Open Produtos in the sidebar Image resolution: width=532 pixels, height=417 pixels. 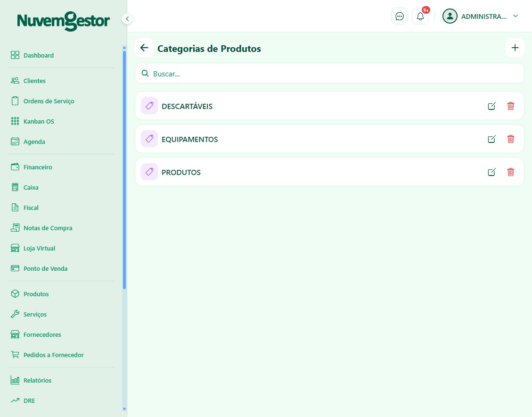[61, 294]
